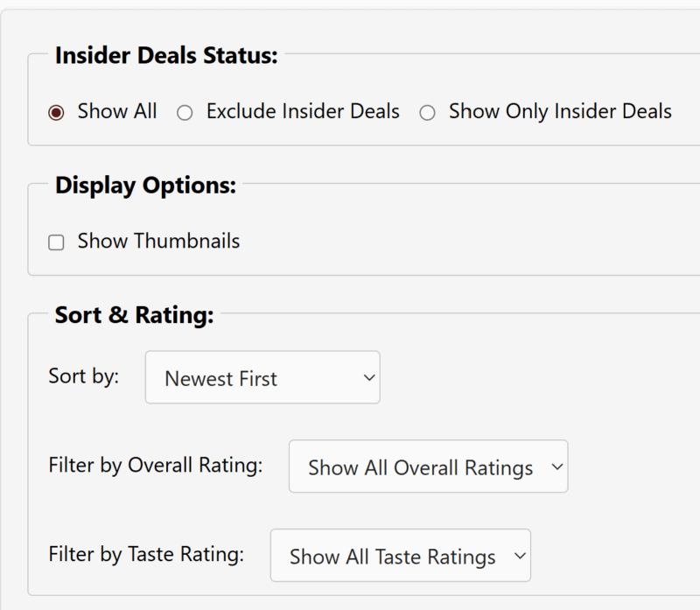The height and width of the screenshot is (610, 700).
Task: Enable the Show Thumbnails checkbox
Action: click(x=56, y=242)
